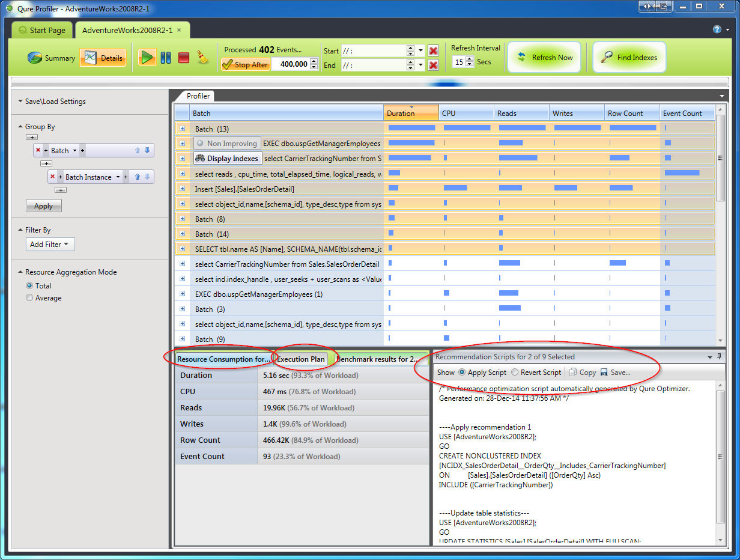Select the Profiler tab

(x=198, y=96)
